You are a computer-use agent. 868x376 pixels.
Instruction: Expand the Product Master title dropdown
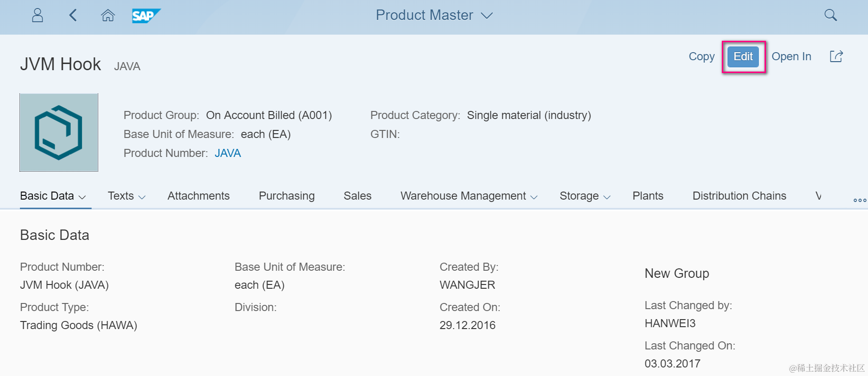pyautogui.click(x=487, y=16)
